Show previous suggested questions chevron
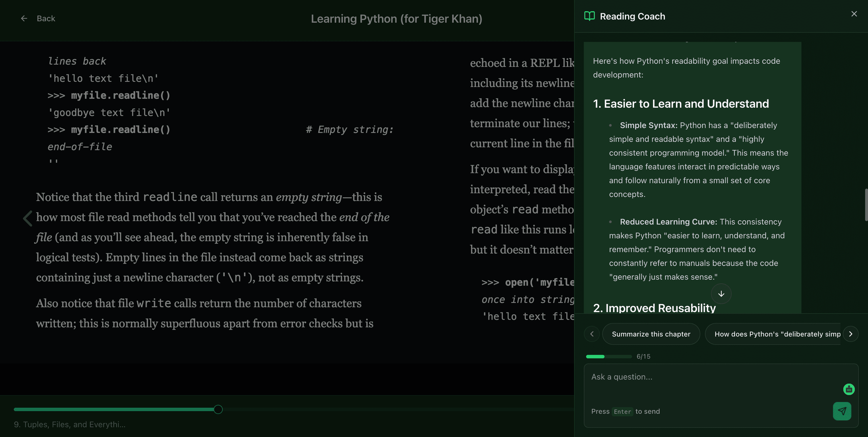The width and height of the screenshot is (868, 437). point(592,334)
